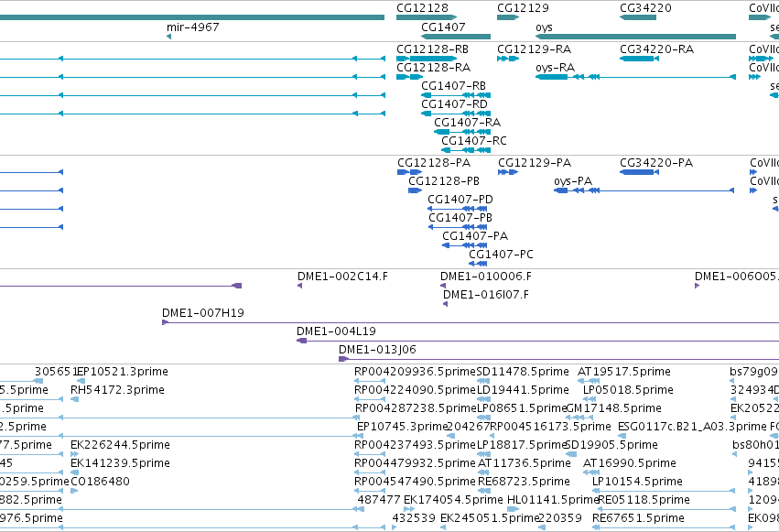Select RP004287238.5prime EST label
Image resolution: width=779 pixels, height=532 pixels.
click(x=416, y=408)
